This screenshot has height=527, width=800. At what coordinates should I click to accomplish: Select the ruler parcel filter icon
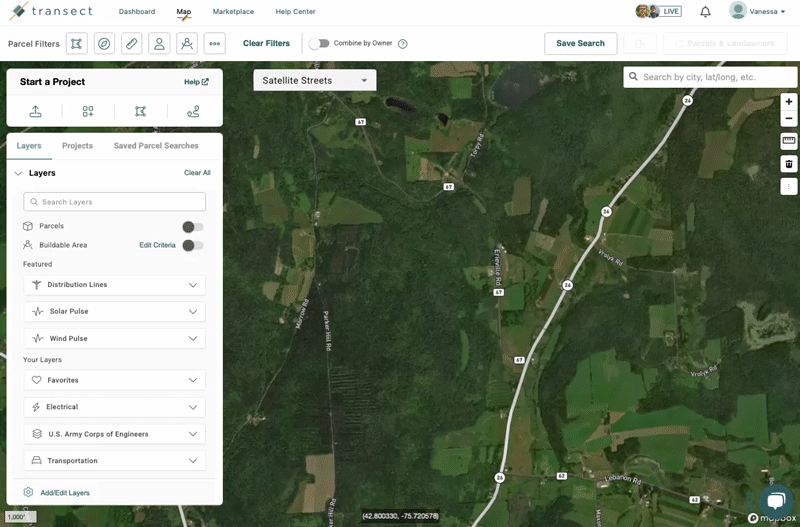131,43
